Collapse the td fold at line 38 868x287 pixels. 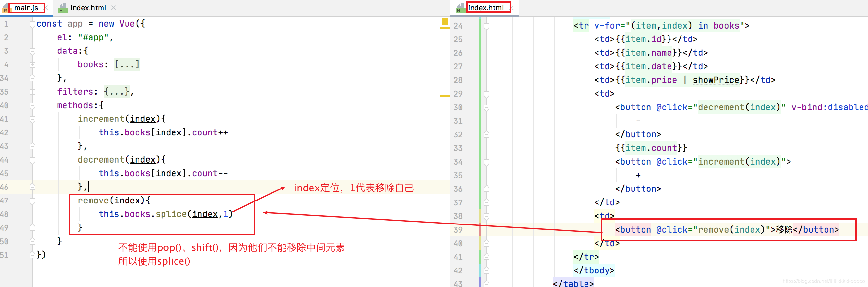pos(486,216)
